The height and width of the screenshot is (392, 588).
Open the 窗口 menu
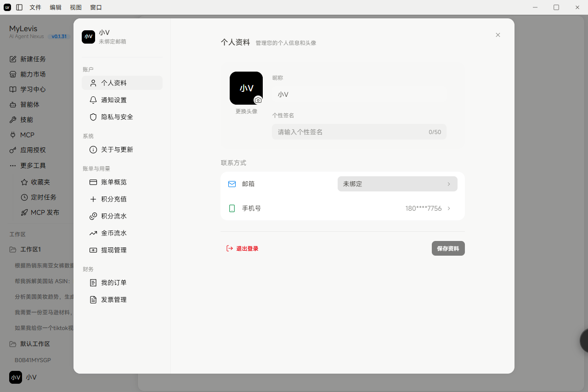point(96,7)
